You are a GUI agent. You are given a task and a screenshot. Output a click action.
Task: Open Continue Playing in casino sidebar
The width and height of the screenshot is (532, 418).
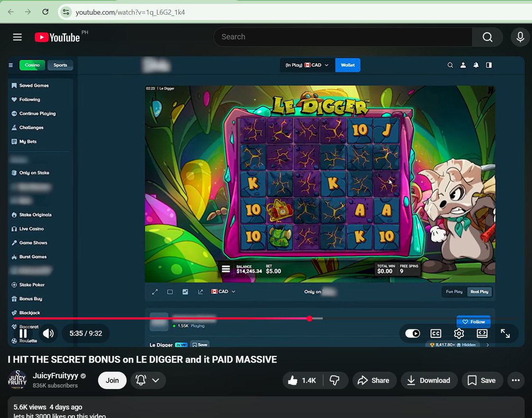pyautogui.click(x=34, y=113)
